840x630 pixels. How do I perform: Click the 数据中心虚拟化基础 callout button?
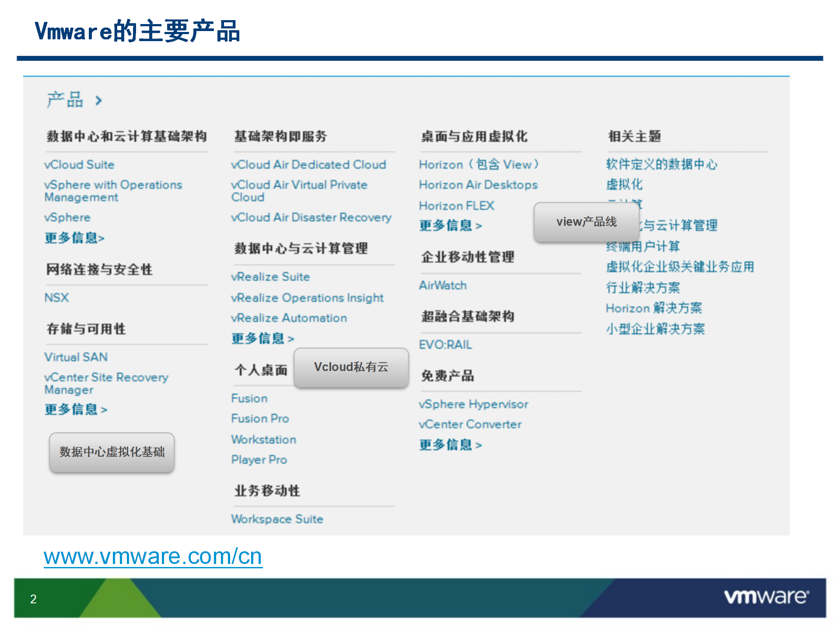click(x=112, y=452)
